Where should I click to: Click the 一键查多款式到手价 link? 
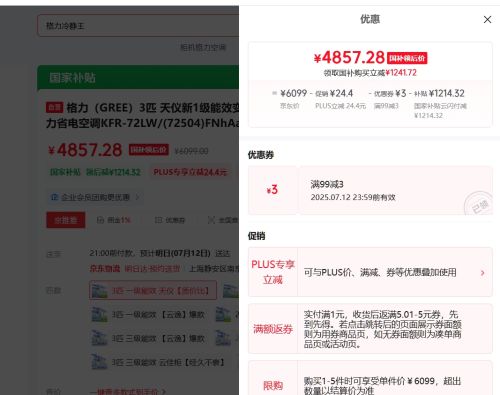[x=128, y=392]
